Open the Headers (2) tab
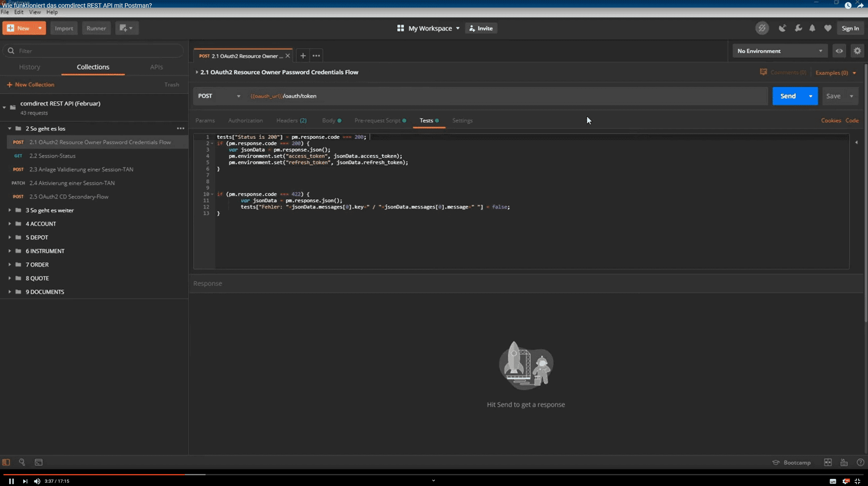The width and height of the screenshot is (868, 486). [291, 120]
